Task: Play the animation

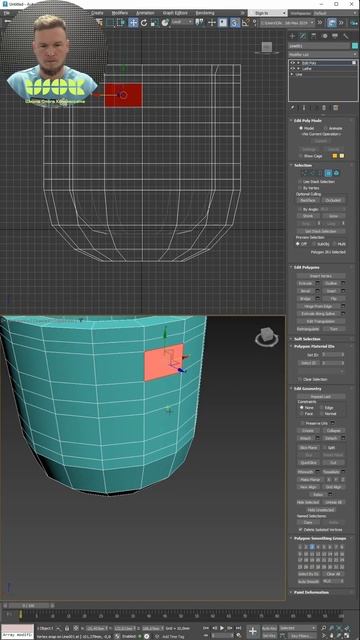Action: coord(222,628)
